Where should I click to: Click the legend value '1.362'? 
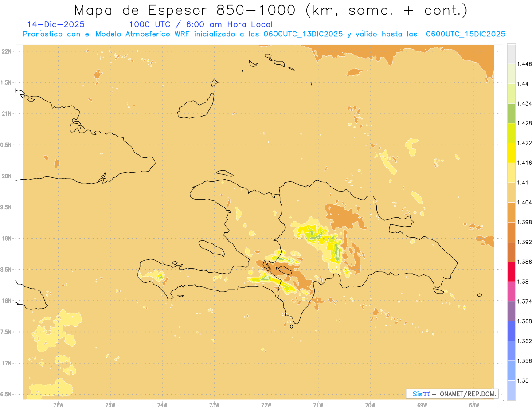tap(524, 341)
